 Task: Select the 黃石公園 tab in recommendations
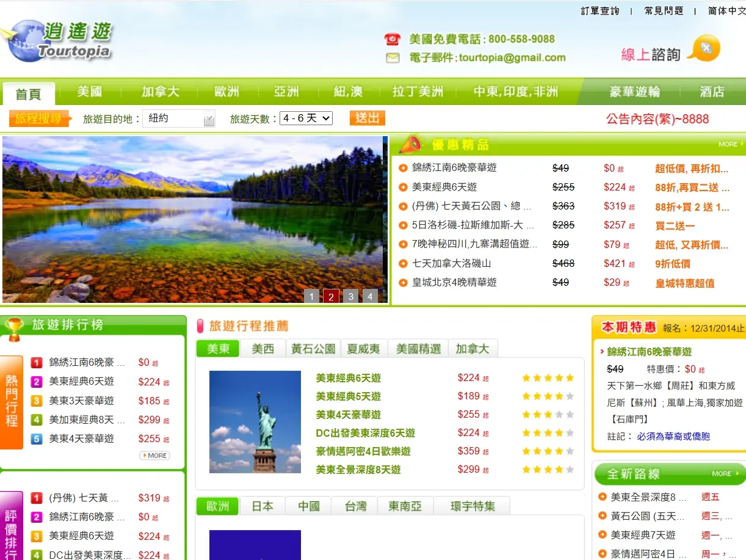[x=313, y=349]
